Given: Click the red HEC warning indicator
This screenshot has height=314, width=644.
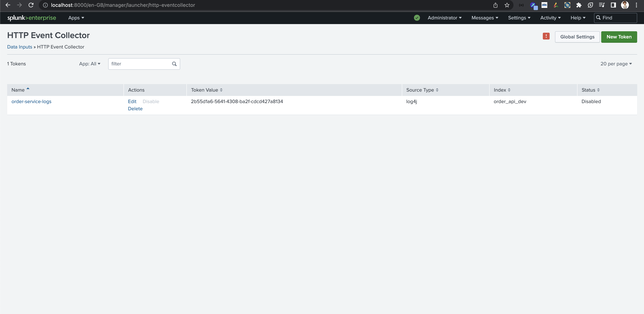Looking at the screenshot, I should tap(546, 36).
